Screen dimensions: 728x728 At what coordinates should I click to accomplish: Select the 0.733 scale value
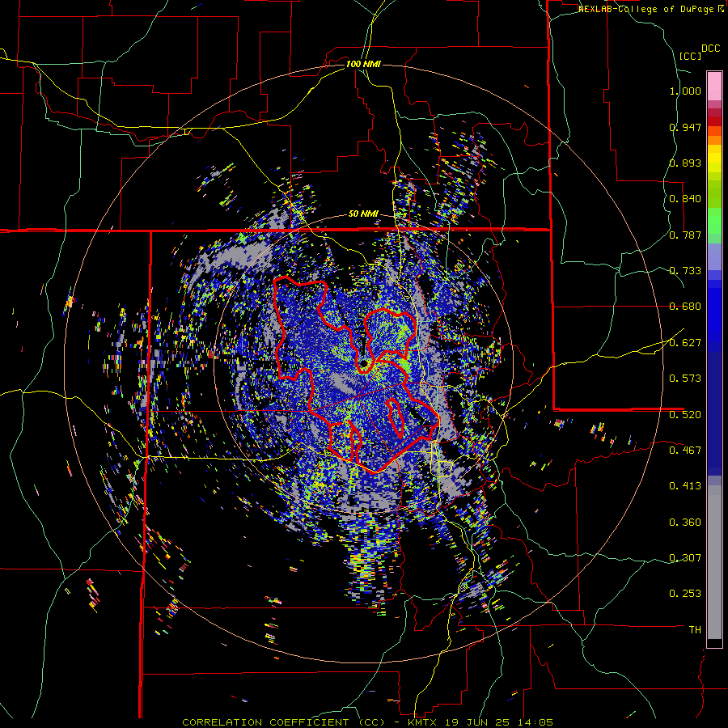pos(685,271)
